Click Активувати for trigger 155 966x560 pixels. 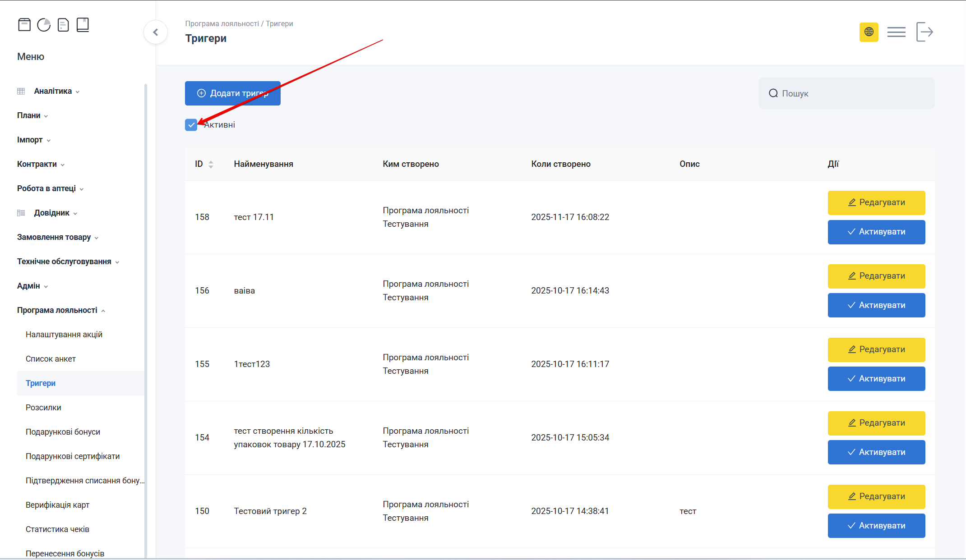(x=876, y=379)
